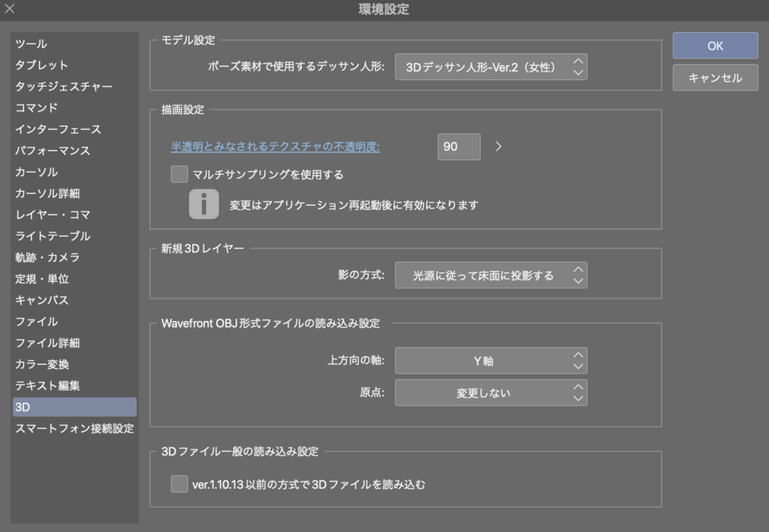
Task: Click the 変更はアプリケーション再起動後に有効になります notice text
Action: coord(354,205)
